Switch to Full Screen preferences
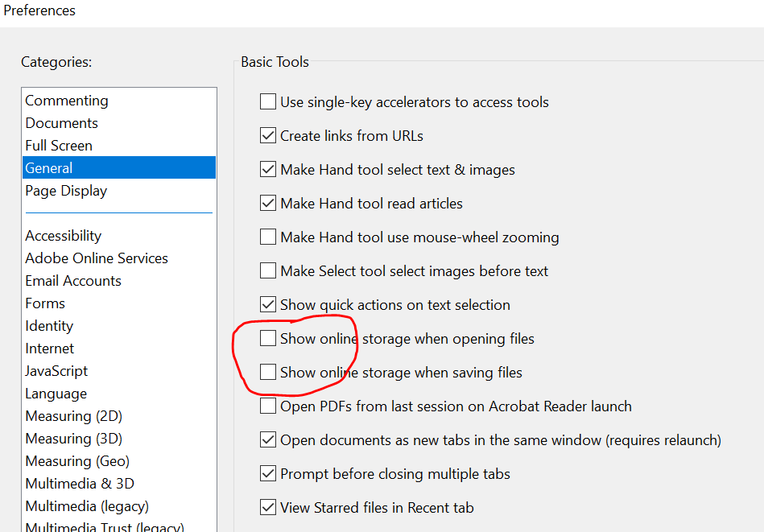Viewport: 764px width, 532px height. click(58, 145)
